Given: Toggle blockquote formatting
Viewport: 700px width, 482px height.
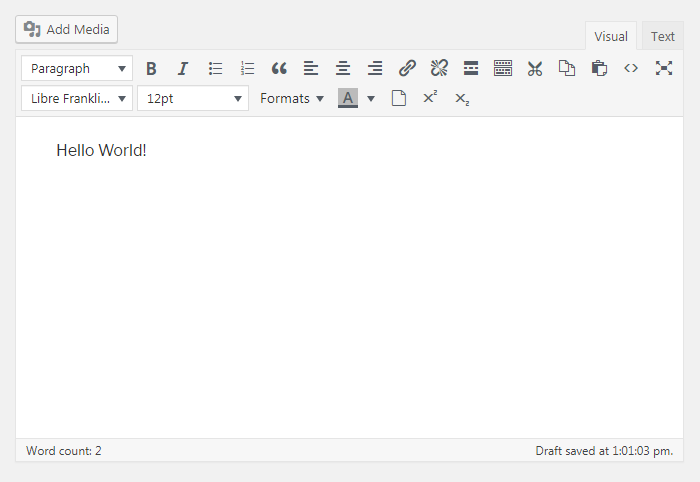Looking at the screenshot, I should tap(279, 68).
